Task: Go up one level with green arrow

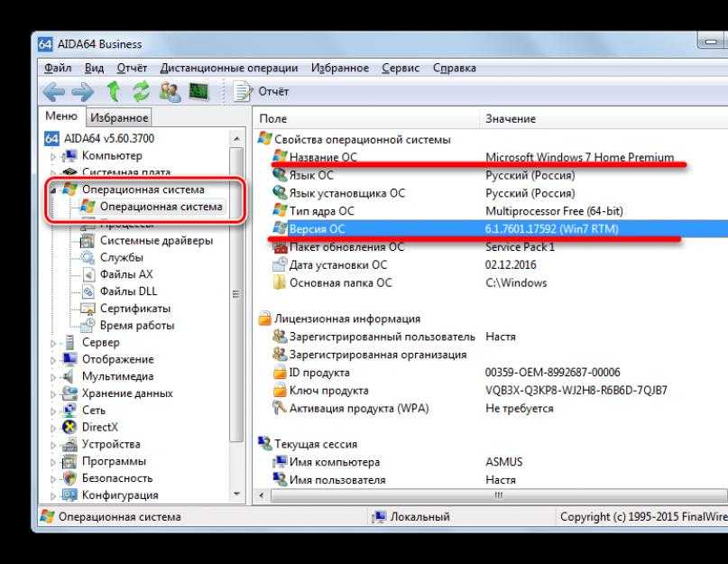Action: 114,91
